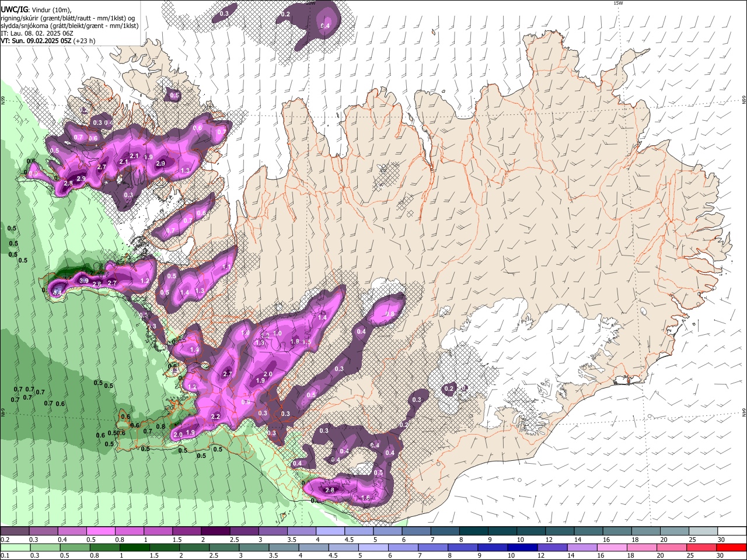Image resolution: width=747 pixels, height=560 pixels.
Task: Pick the magenta snow swatch between 1 and 1.5
Action: coord(158,531)
